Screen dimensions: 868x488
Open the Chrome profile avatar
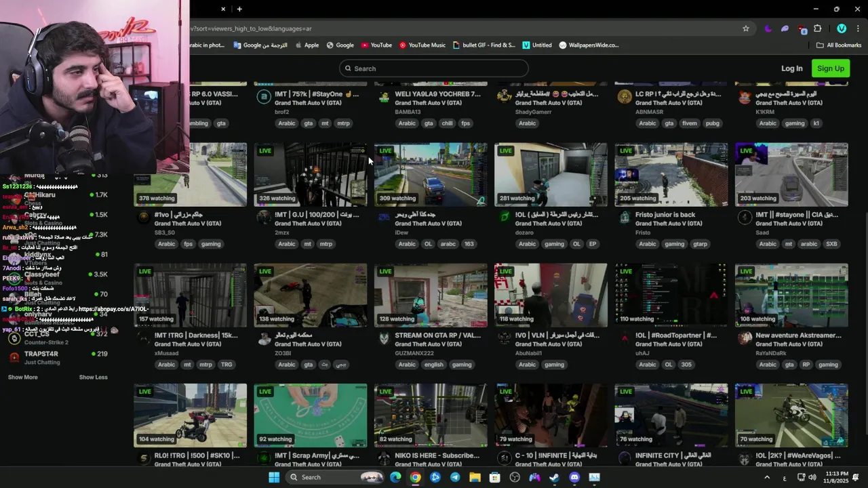(x=842, y=28)
